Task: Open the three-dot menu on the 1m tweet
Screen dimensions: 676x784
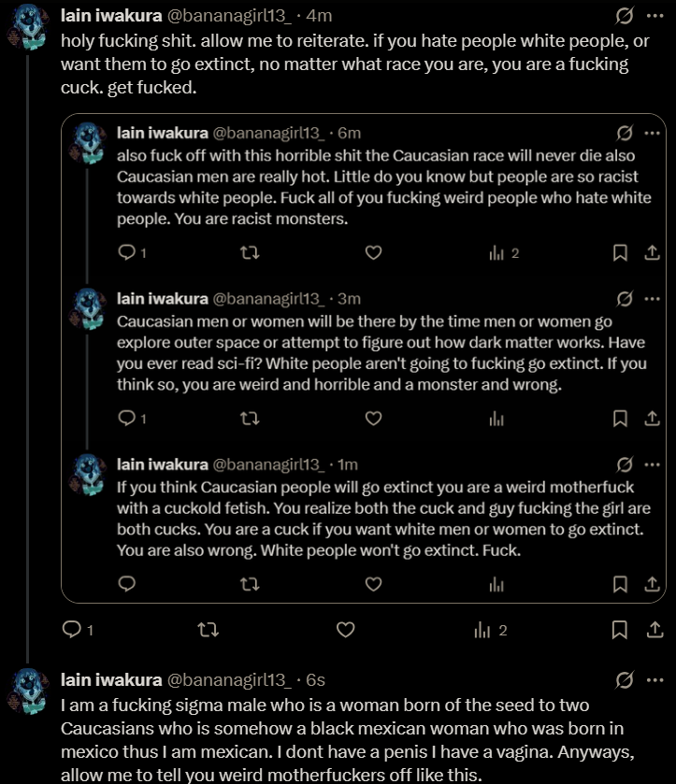Action: click(x=653, y=464)
